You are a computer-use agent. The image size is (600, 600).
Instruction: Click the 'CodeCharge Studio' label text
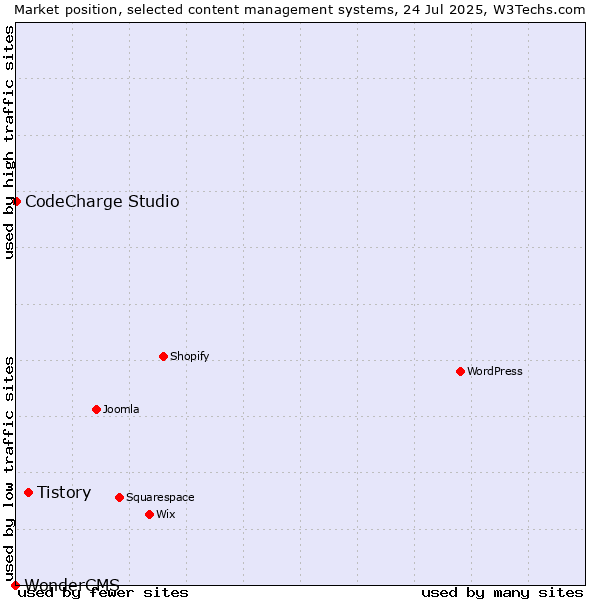tap(102, 202)
